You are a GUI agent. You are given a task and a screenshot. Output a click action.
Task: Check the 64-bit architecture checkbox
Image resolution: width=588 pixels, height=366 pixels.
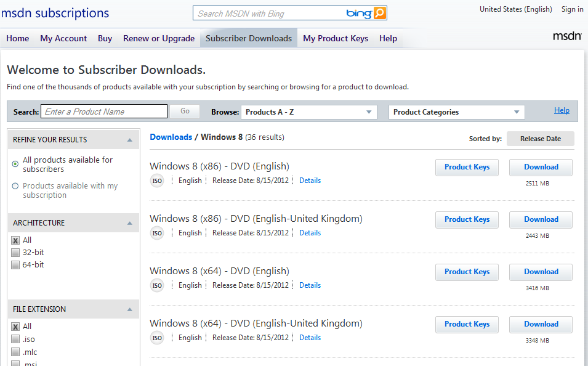click(15, 265)
